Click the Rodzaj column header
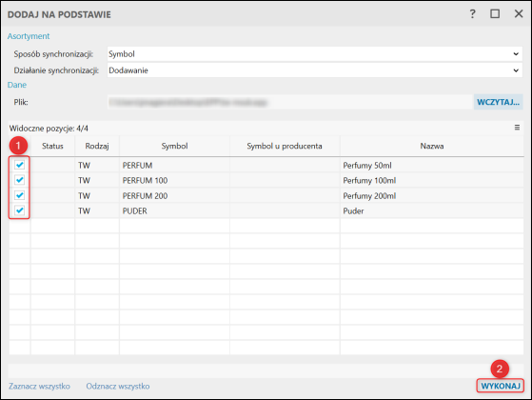Viewport: 532px width, 400px height. click(97, 146)
